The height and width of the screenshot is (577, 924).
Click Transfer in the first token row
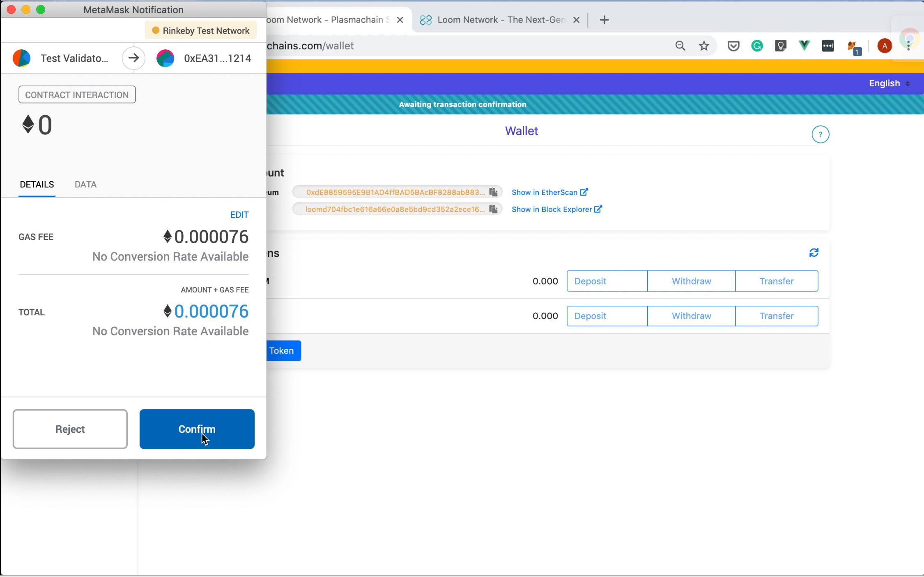pyautogui.click(x=777, y=281)
